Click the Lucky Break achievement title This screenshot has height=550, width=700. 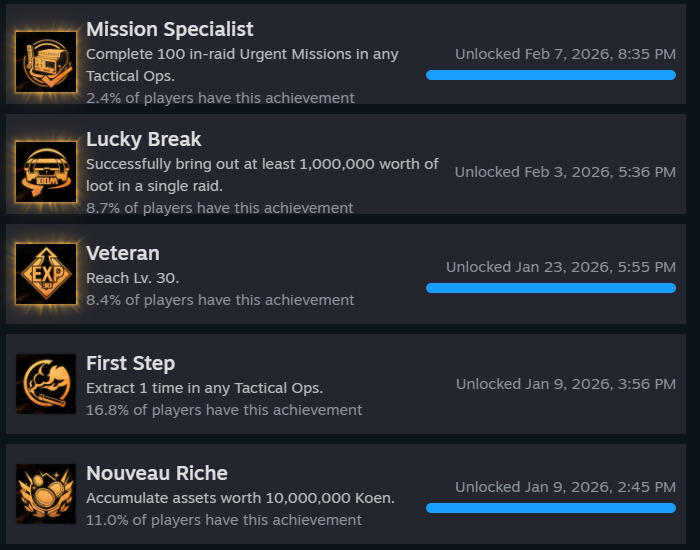[x=144, y=139]
